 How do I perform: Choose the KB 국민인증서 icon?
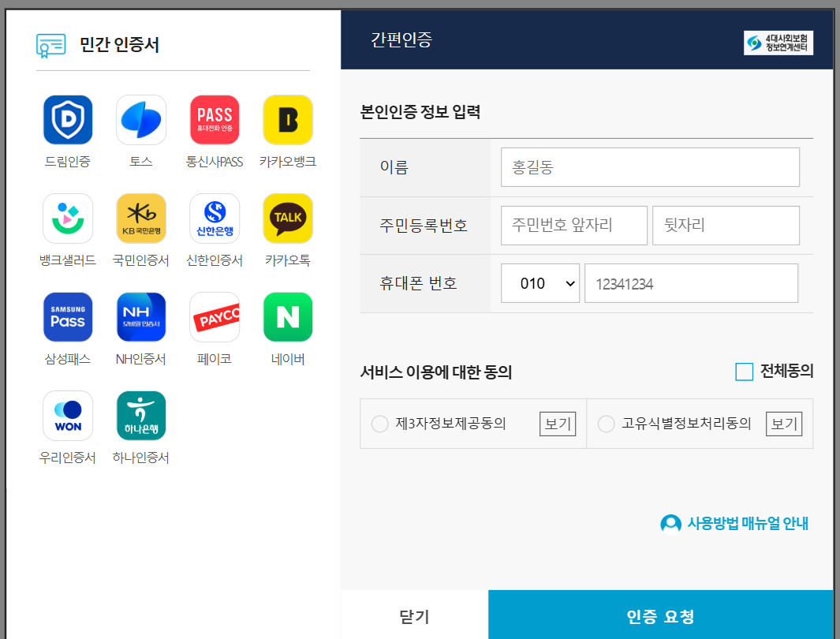141,219
